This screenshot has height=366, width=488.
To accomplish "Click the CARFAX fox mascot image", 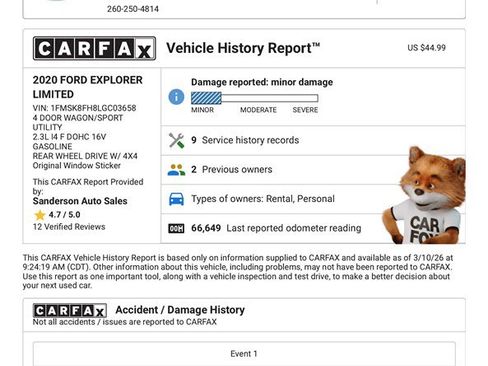I will 424,195.
